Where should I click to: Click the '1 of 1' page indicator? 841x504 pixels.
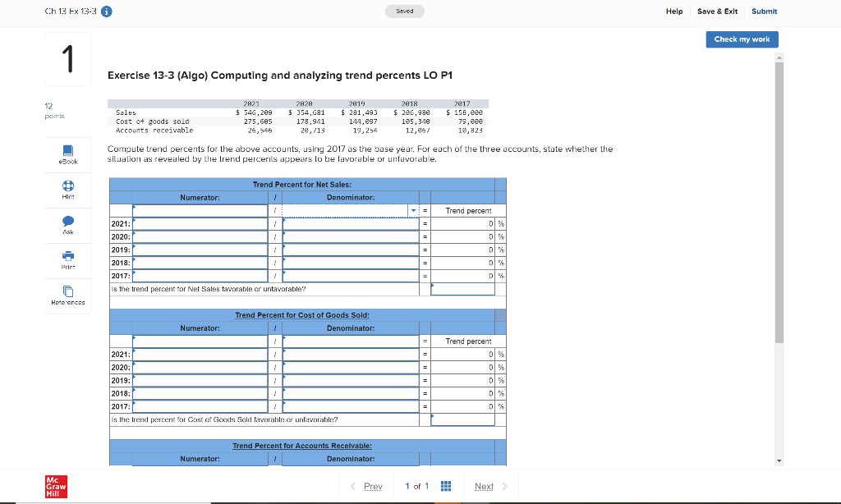coord(416,486)
